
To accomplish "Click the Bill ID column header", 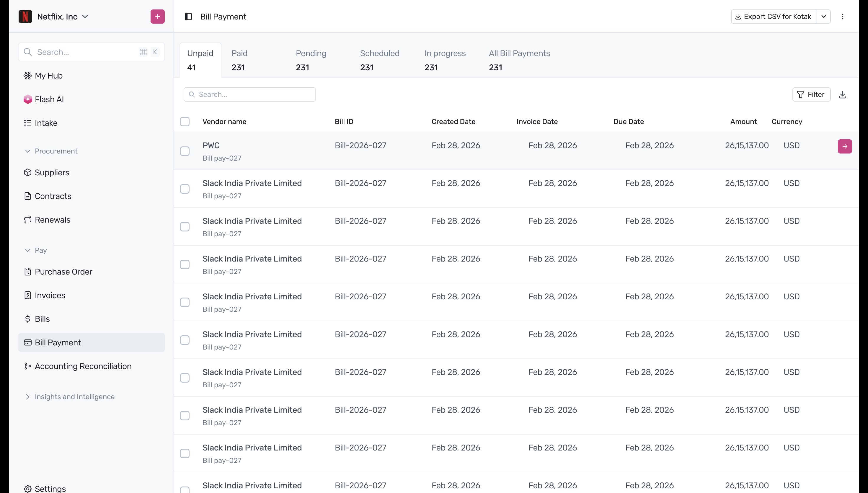I will click(344, 122).
